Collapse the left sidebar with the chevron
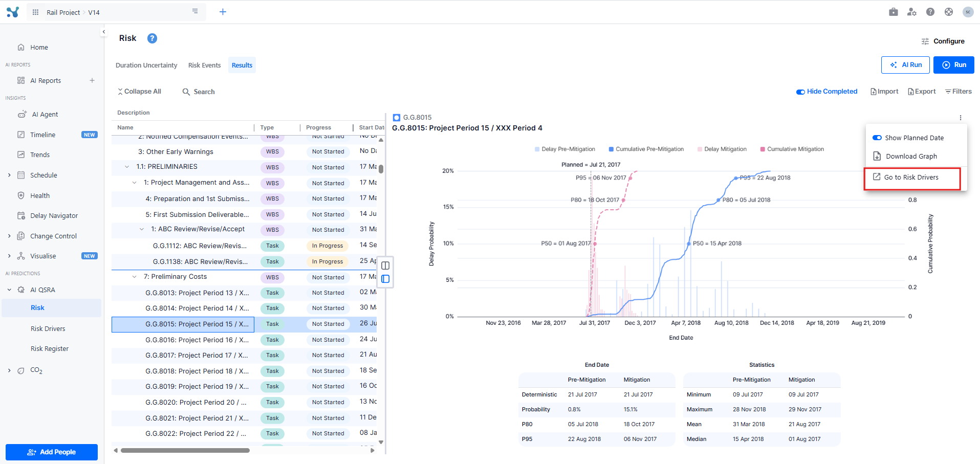This screenshot has height=464, width=980. click(x=104, y=32)
